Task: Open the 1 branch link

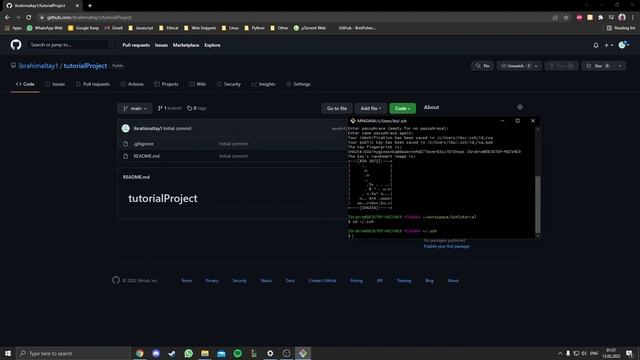Action: (x=169, y=108)
